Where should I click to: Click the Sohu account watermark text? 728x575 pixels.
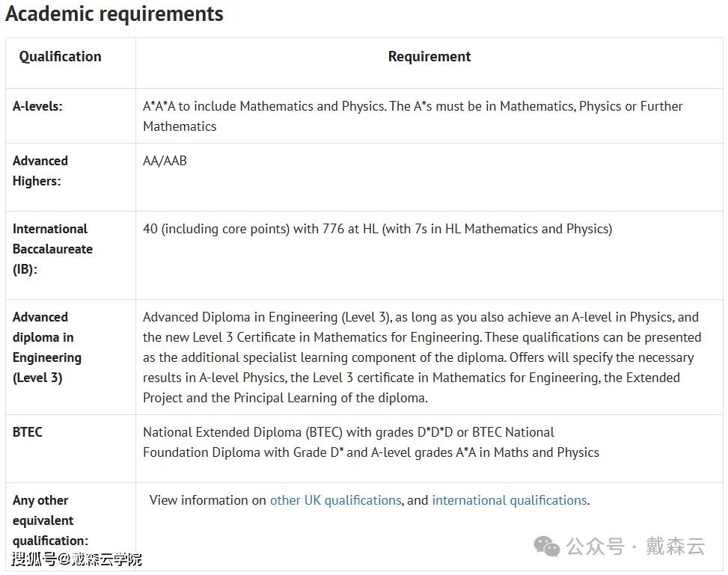(x=76, y=559)
